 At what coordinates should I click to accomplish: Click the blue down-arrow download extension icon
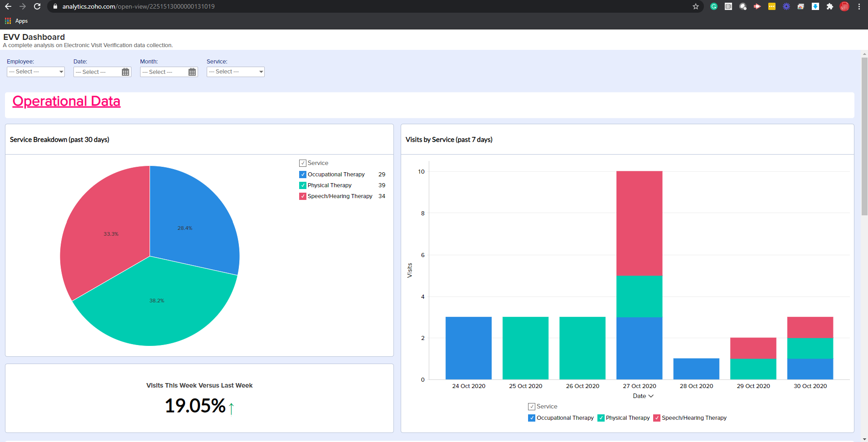pyautogui.click(x=815, y=6)
